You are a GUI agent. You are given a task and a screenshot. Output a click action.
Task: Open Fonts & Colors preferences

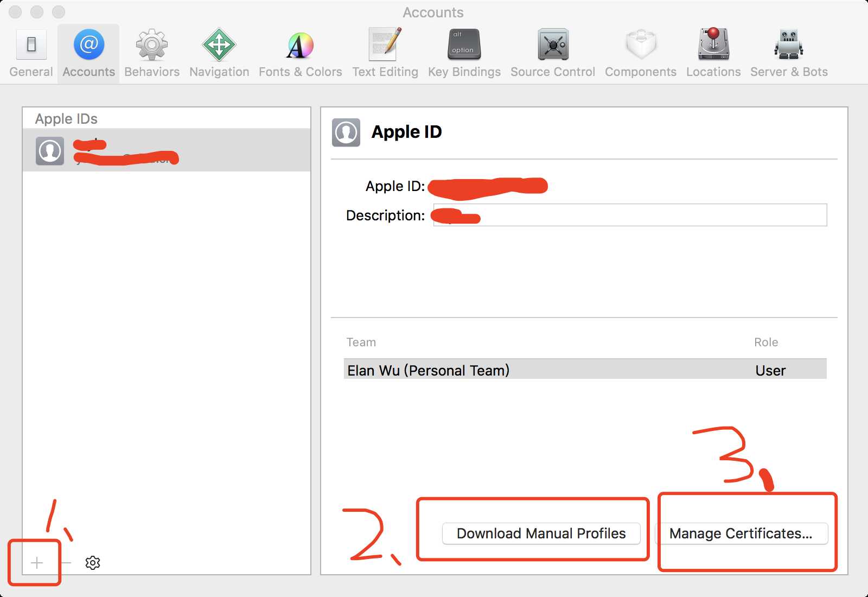pos(301,54)
